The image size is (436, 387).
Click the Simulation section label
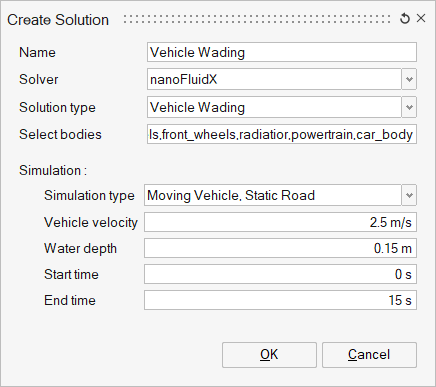tap(53, 170)
